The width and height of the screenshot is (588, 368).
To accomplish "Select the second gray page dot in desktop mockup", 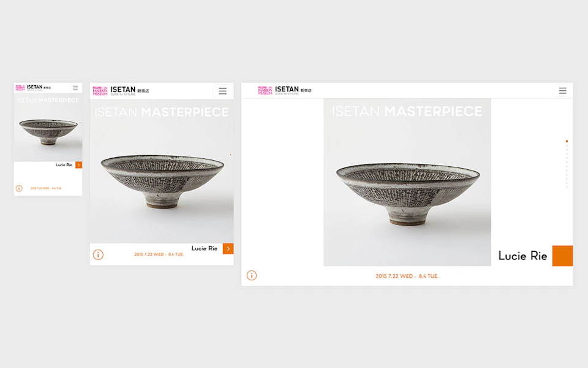I will tap(567, 150).
